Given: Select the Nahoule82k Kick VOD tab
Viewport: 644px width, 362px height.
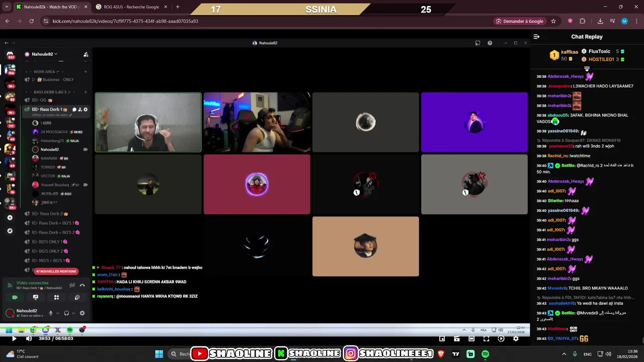Looking at the screenshot, I should [52, 7].
